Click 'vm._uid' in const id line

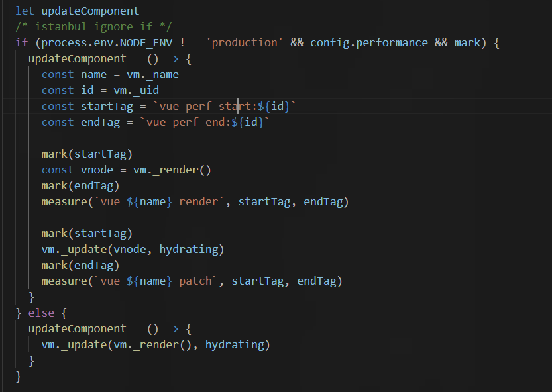(137, 91)
